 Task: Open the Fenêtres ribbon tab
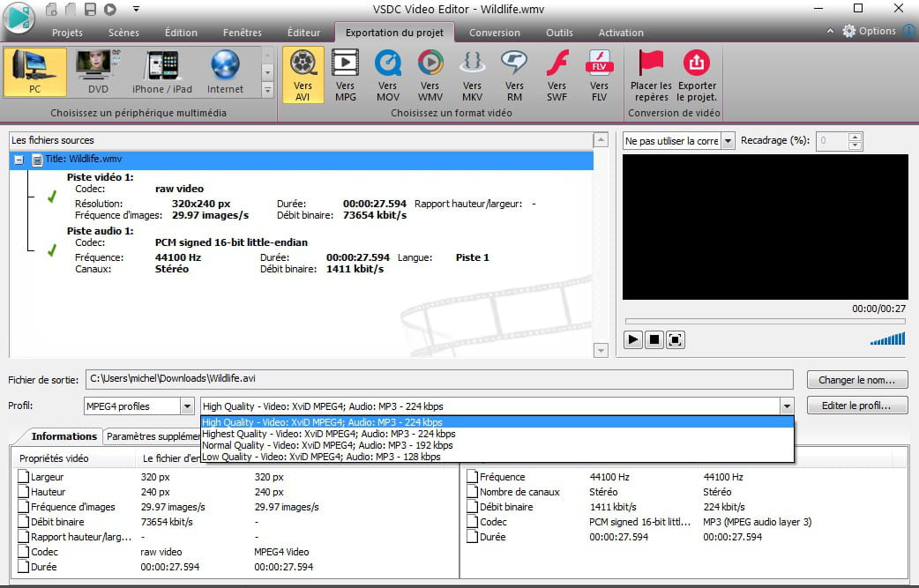242,33
